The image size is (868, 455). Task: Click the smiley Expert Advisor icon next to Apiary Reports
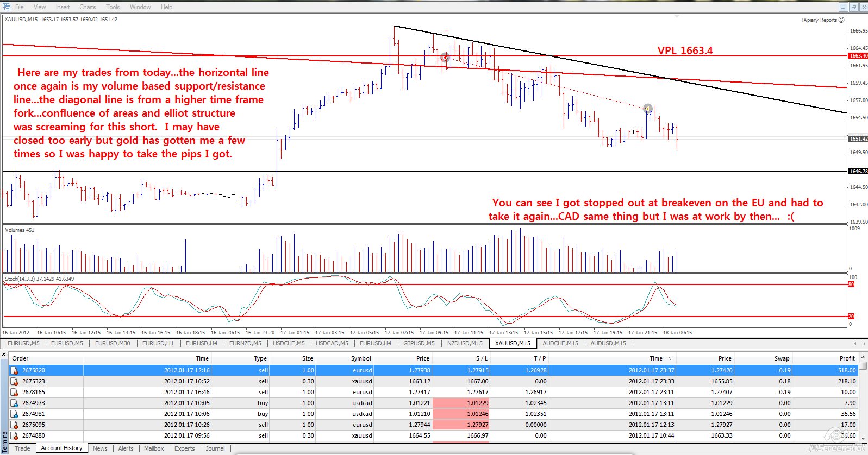click(x=841, y=20)
